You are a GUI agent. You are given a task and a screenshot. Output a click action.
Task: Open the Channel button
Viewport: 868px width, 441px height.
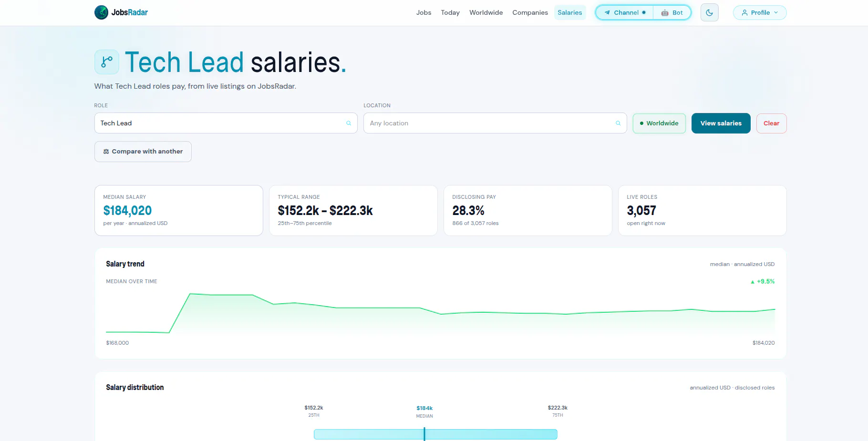pyautogui.click(x=624, y=13)
